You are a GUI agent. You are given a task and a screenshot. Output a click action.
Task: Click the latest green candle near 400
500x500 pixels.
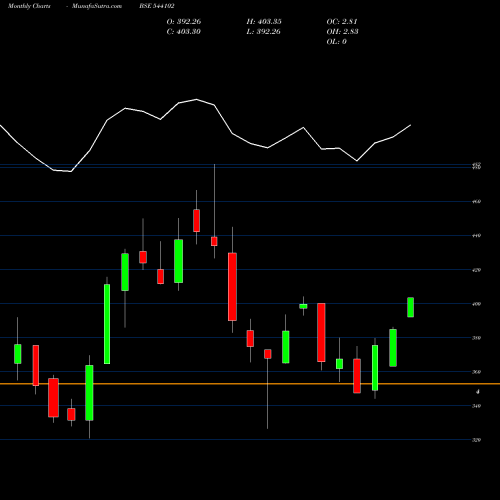[x=411, y=307]
